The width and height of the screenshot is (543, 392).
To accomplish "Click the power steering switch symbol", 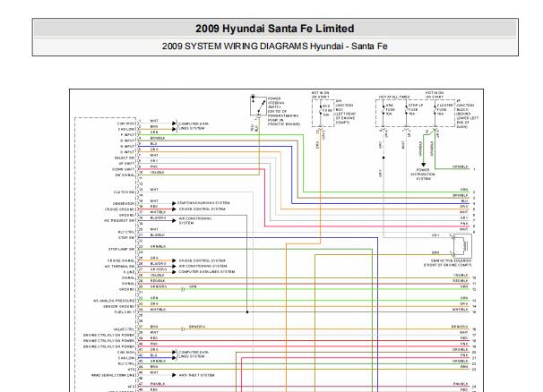I will (x=258, y=106).
